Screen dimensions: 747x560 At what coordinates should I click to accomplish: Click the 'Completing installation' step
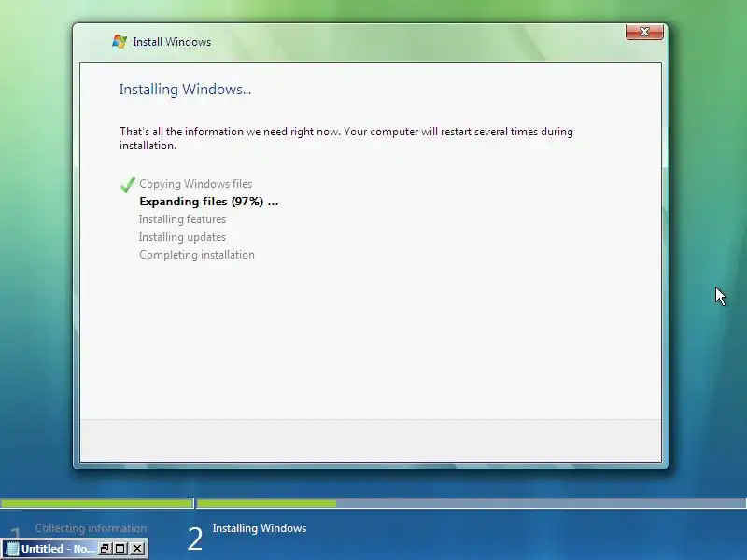point(197,255)
